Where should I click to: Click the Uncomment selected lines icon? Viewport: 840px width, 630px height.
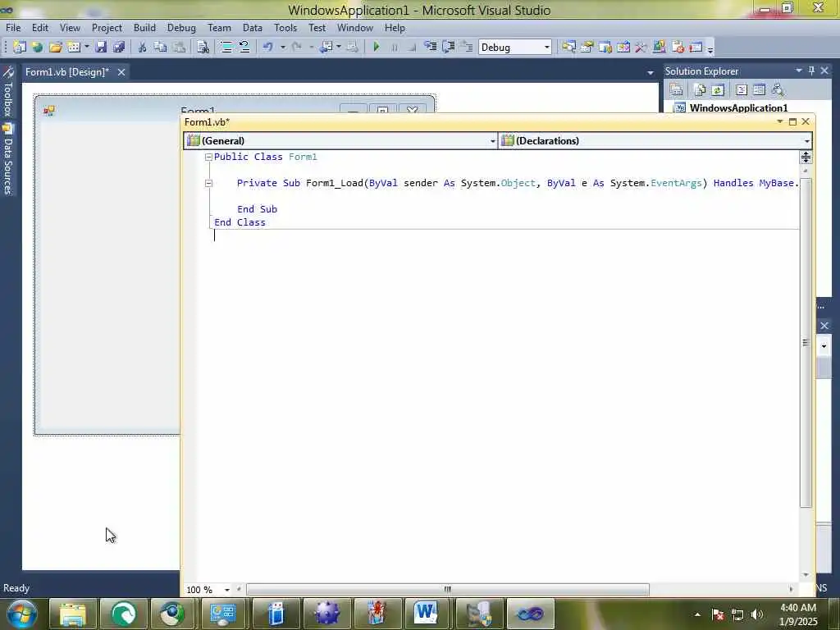pyautogui.click(x=244, y=47)
